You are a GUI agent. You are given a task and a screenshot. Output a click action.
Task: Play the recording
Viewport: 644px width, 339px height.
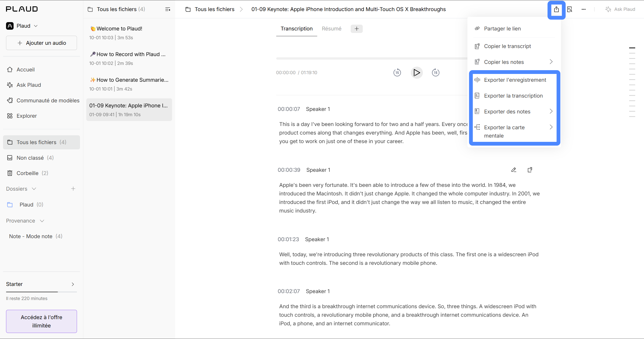click(417, 73)
